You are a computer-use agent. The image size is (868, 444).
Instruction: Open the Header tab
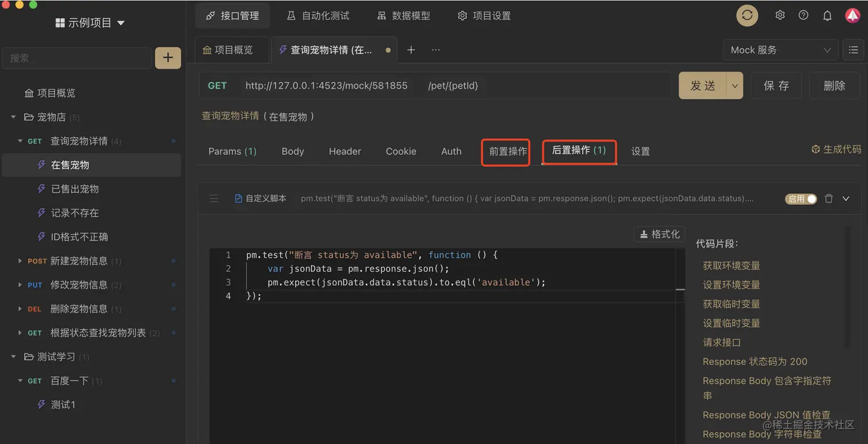pyautogui.click(x=345, y=151)
